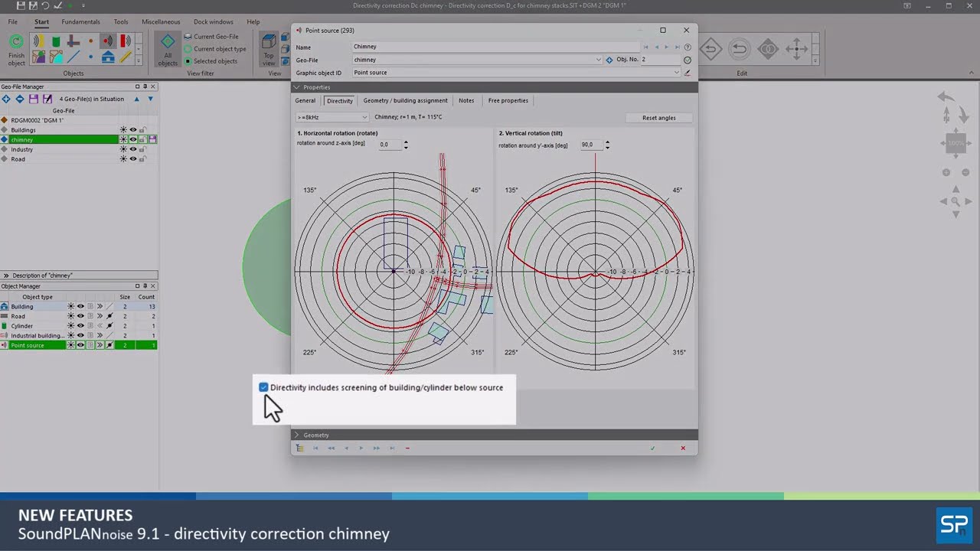Switch to Geometry / building assignment tab
980x551 pixels.
[405, 100]
